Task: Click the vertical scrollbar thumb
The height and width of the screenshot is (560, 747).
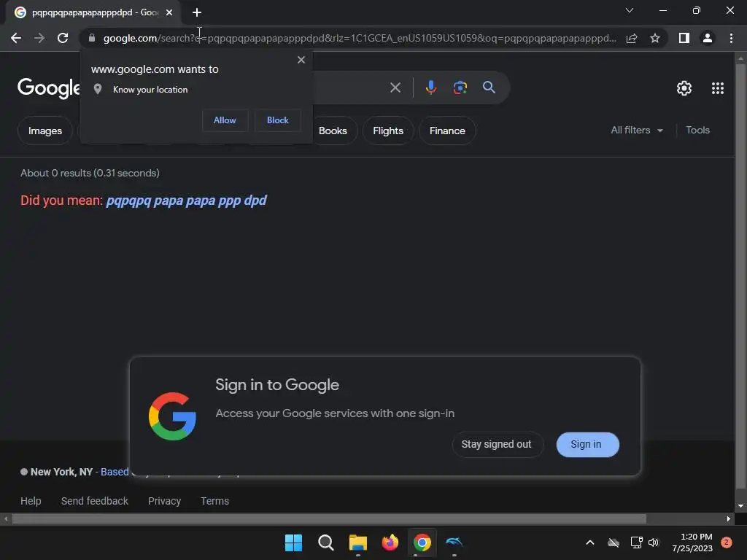Action: coord(740,276)
